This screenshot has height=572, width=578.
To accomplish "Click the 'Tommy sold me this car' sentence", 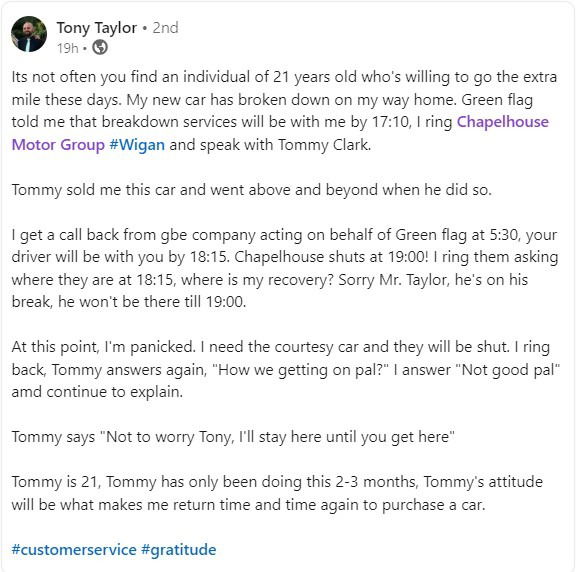I will 252,190.
